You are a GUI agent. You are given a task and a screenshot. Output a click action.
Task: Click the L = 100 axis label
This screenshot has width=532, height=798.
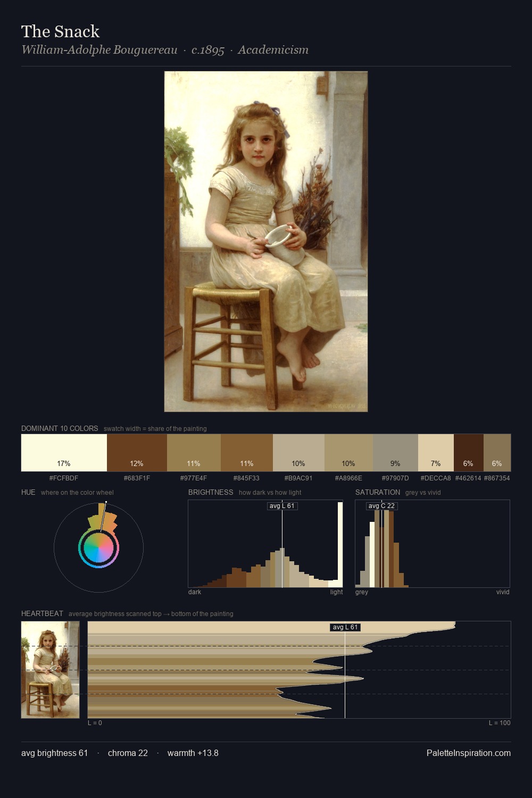click(500, 723)
